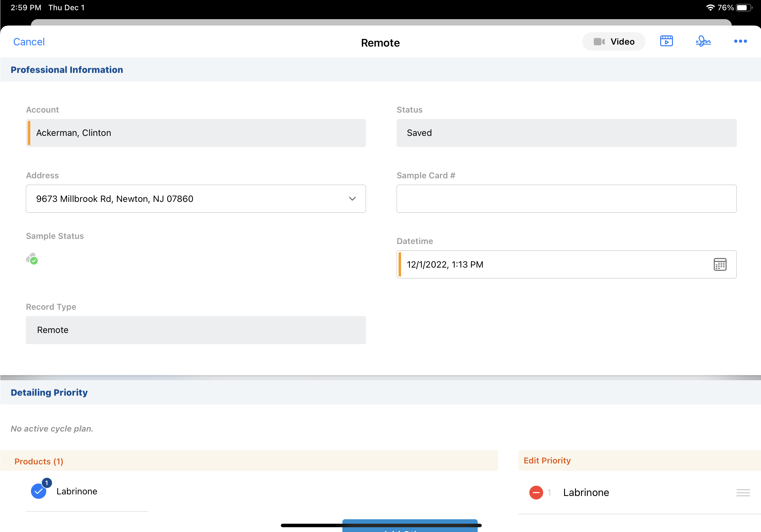Click the Sample Card # input field
This screenshot has width=761, height=532.
(566, 199)
